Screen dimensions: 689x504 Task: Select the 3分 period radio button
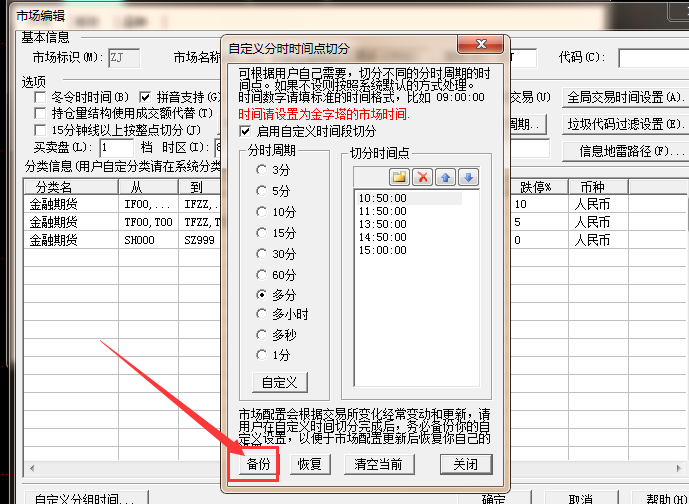pos(263,170)
